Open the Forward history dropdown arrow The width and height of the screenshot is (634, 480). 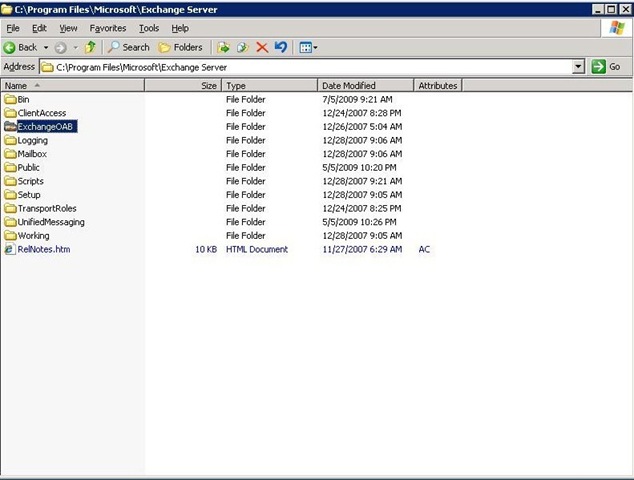point(75,48)
